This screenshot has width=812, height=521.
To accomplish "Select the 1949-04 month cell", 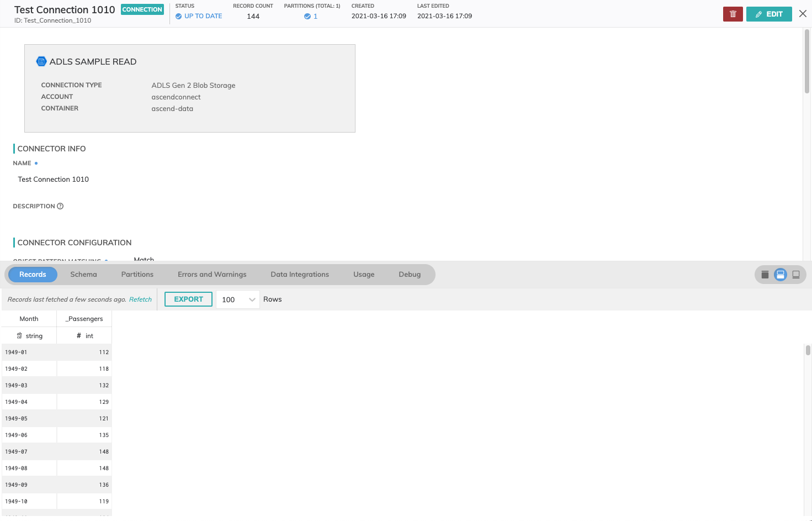I will pos(29,402).
